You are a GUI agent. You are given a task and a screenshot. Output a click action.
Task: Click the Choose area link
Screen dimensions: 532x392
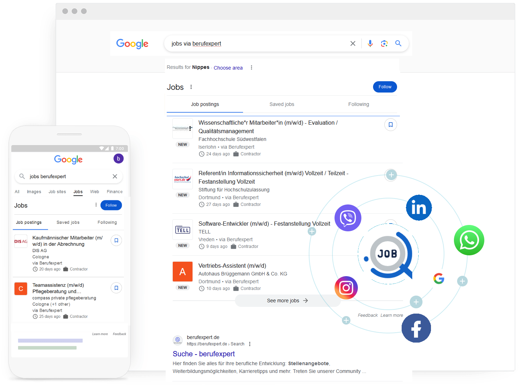[228, 68]
